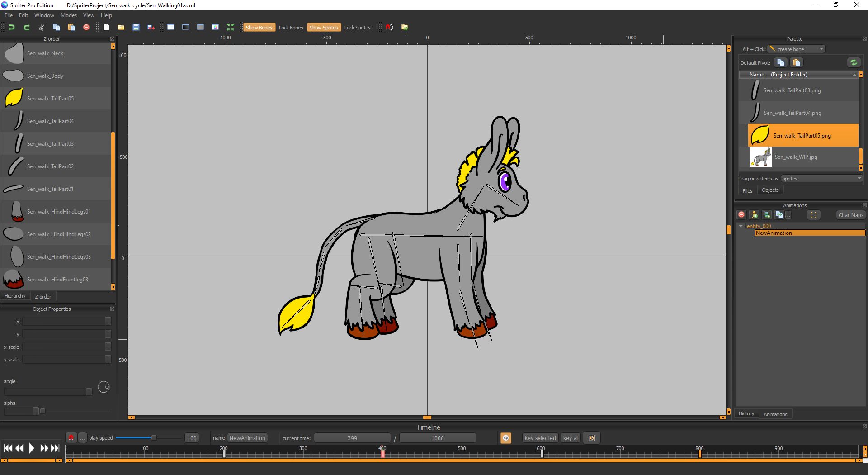Open the Modes menu
The height and width of the screenshot is (475, 868).
[69, 15]
